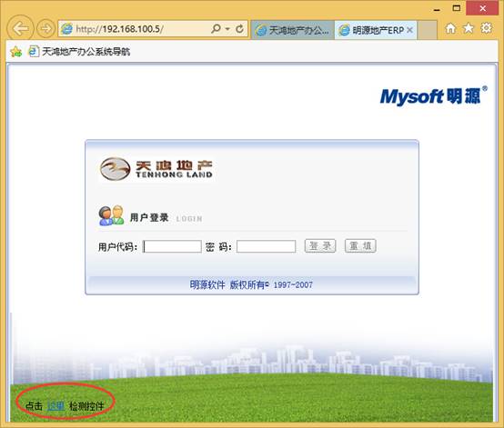
Task: Click the 这里 link to check controls
Action: 55,406
